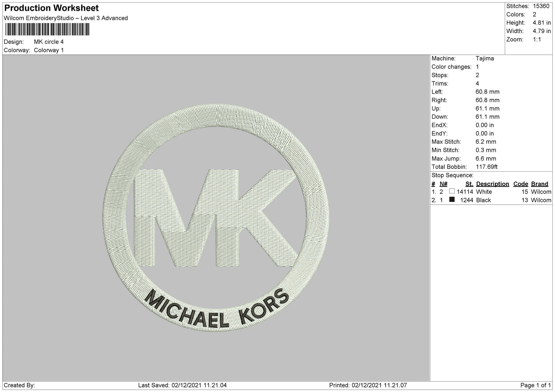Click the Colors value 2
The width and height of the screenshot is (555, 392).
coord(534,15)
